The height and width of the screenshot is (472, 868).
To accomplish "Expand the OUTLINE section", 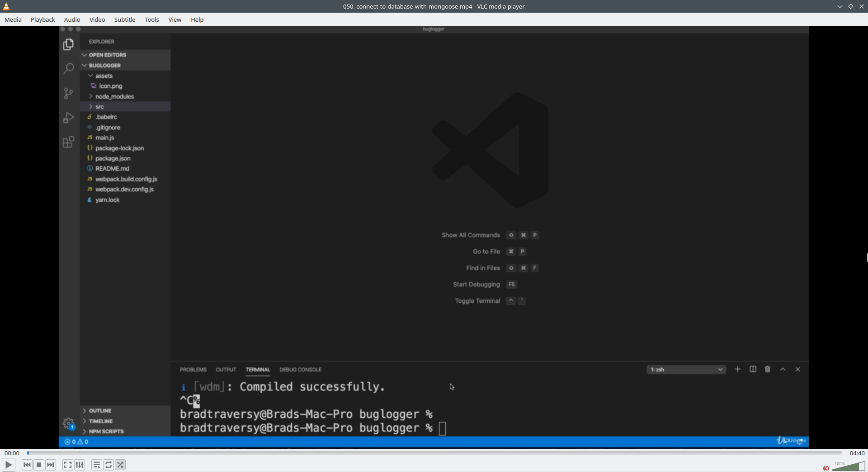I will pos(125,410).
